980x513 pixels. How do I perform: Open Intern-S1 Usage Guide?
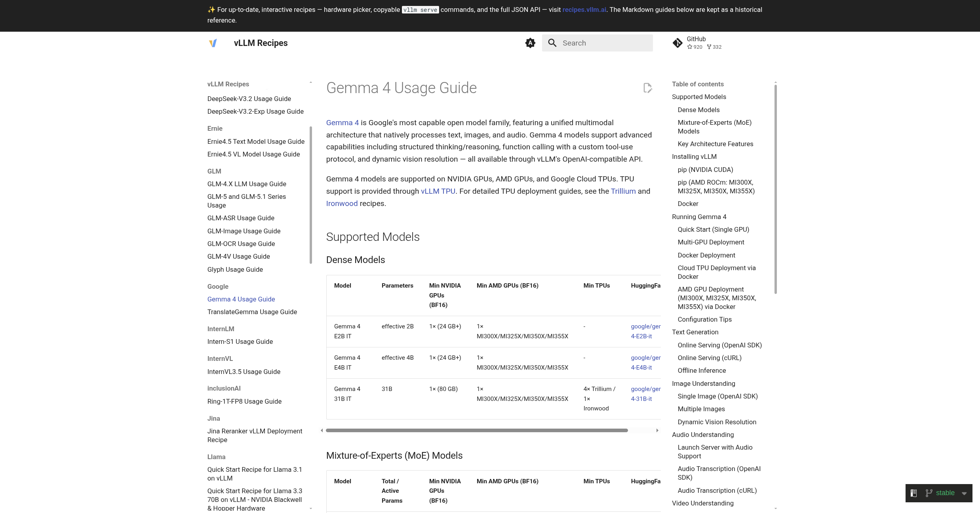click(x=240, y=341)
